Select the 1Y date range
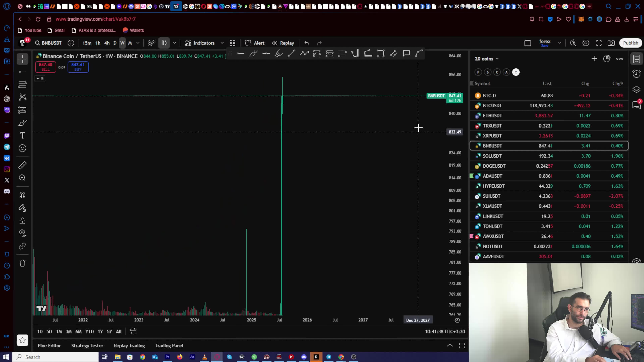This screenshot has height=362, width=644. (100, 331)
